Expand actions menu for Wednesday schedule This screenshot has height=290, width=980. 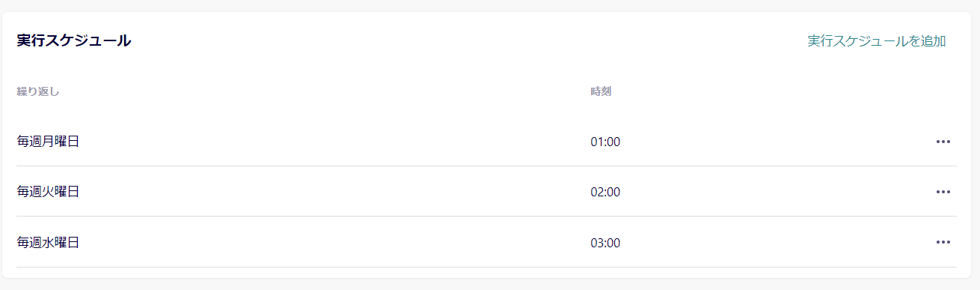tap(943, 242)
